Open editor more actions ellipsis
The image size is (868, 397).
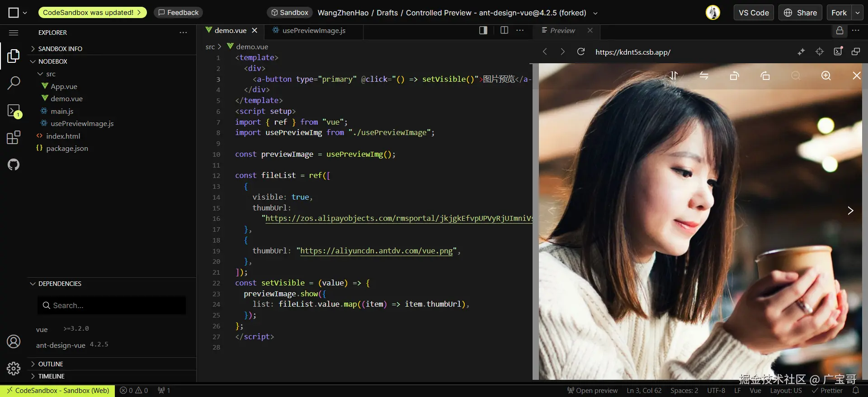point(520,30)
